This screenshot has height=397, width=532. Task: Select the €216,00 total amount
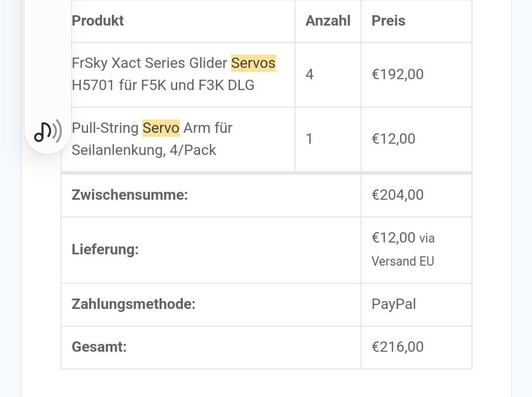pos(397,347)
